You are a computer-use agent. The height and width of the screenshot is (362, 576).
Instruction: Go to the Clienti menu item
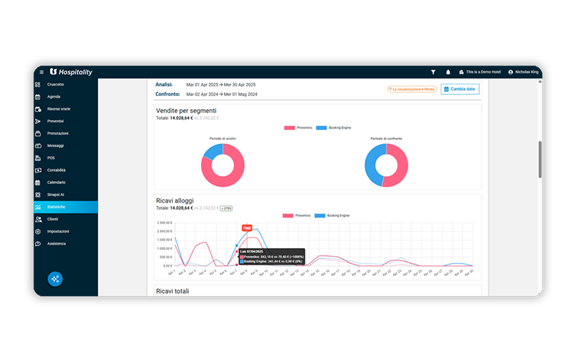tap(66, 219)
